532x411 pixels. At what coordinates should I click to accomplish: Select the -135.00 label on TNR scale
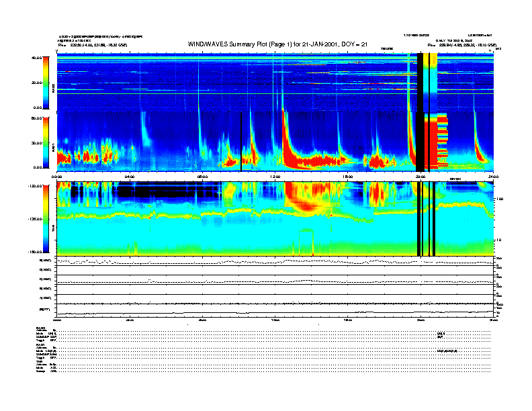35,219
